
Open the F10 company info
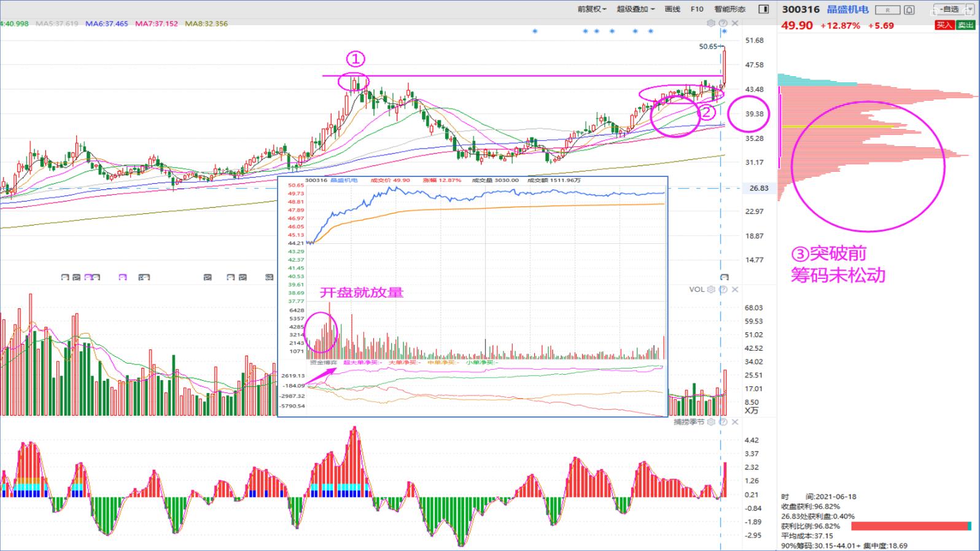pyautogui.click(x=697, y=9)
